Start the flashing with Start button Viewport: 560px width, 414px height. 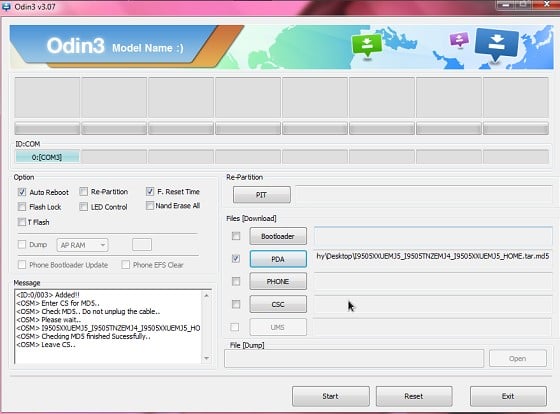pos(330,396)
